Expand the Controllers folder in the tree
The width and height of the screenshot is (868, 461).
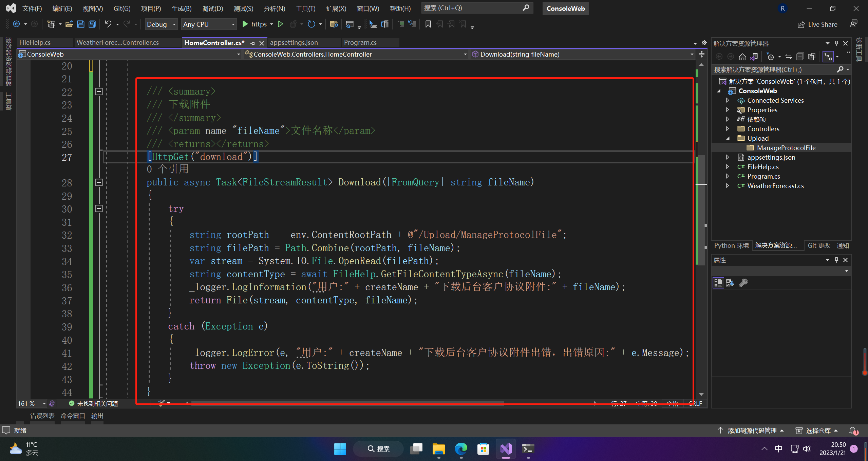727,129
